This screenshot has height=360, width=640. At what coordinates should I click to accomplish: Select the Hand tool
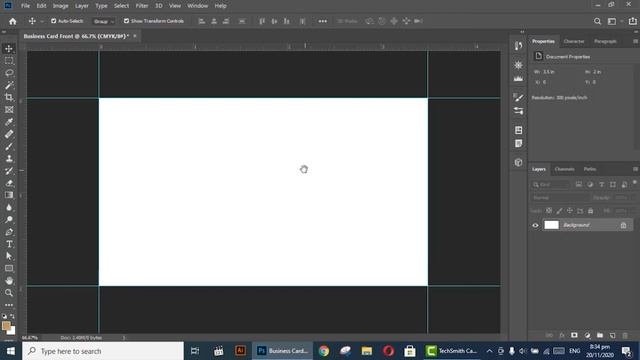[9, 281]
